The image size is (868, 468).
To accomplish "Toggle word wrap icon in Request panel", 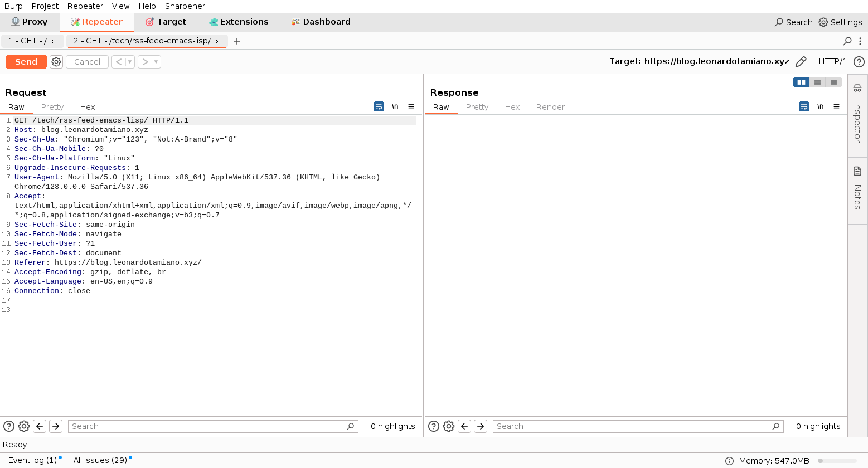I will click(379, 106).
